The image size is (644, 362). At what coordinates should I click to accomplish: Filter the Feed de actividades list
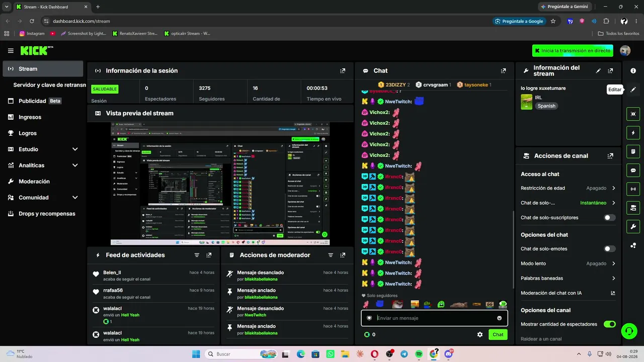click(197, 255)
